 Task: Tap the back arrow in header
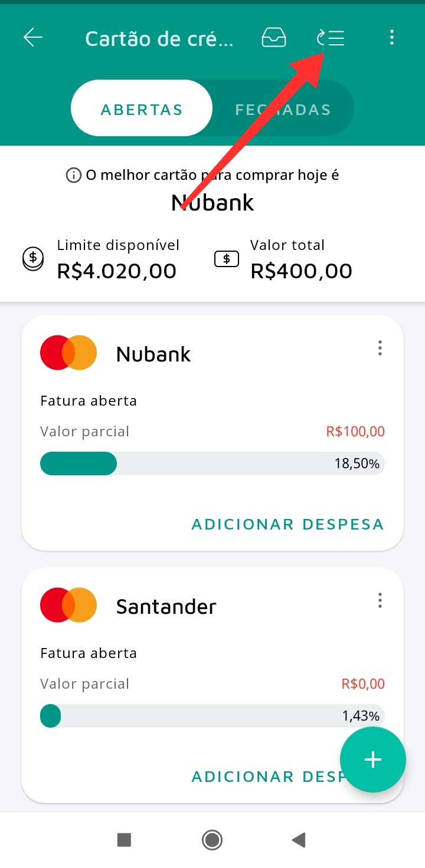[x=33, y=38]
